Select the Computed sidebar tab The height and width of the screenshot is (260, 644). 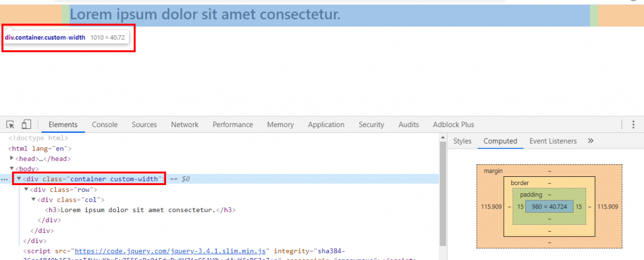pyautogui.click(x=500, y=141)
